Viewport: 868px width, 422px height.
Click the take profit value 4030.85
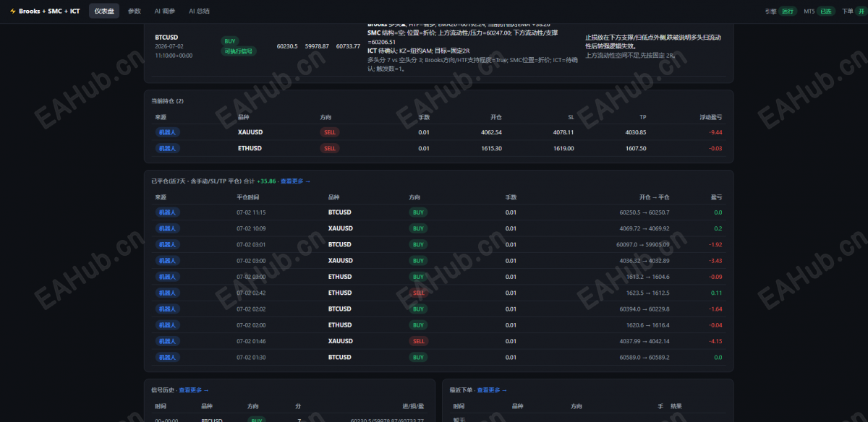click(636, 132)
